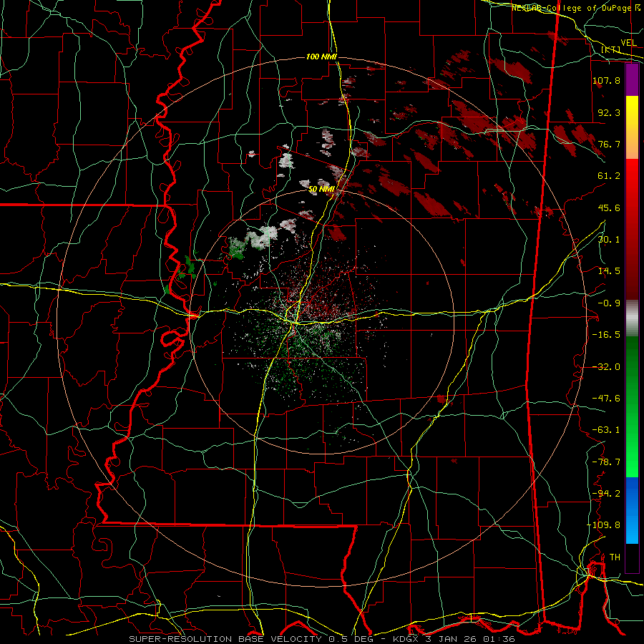The width and height of the screenshot is (644, 644).
Task: Click the "TH" label under the scale
Action: pos(615,557)
